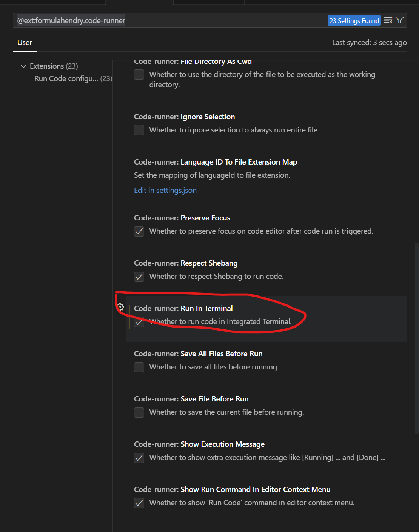Toggle the Run In Terminal checkbox
Image resolution: width=419 pixels, height=532 pixels.
coord(139,322)
